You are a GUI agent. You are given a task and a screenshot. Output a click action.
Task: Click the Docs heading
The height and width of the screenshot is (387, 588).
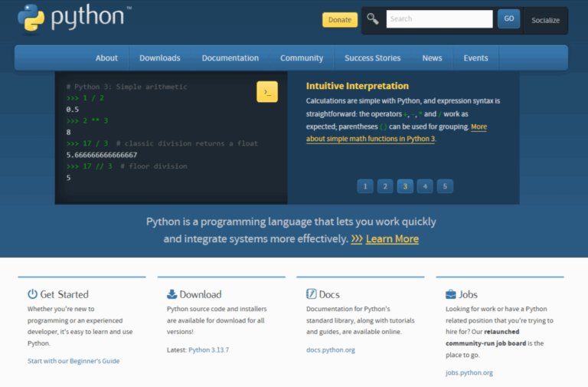pos(329,294)
